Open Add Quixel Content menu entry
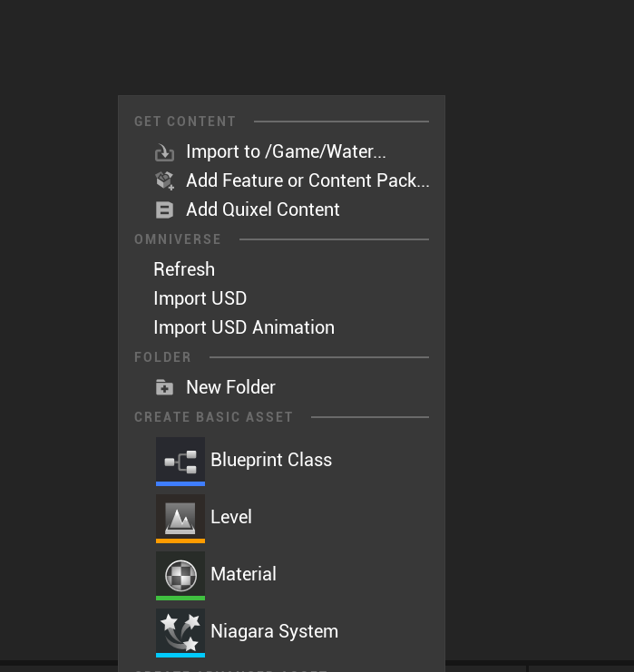The width and height of the screenshot is (634, 672). pos(263,209)
